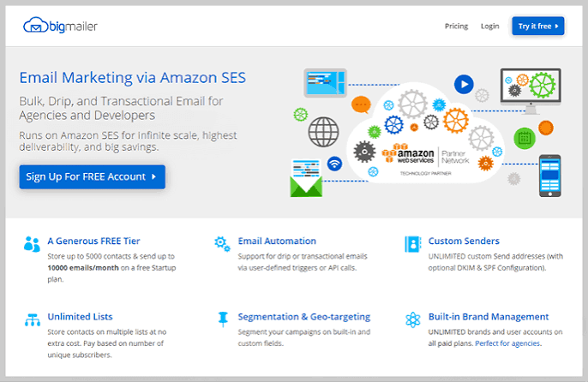Open the Perfect for agencies link
This screenshot has height=382, width=588.
[x=507, y=343]
